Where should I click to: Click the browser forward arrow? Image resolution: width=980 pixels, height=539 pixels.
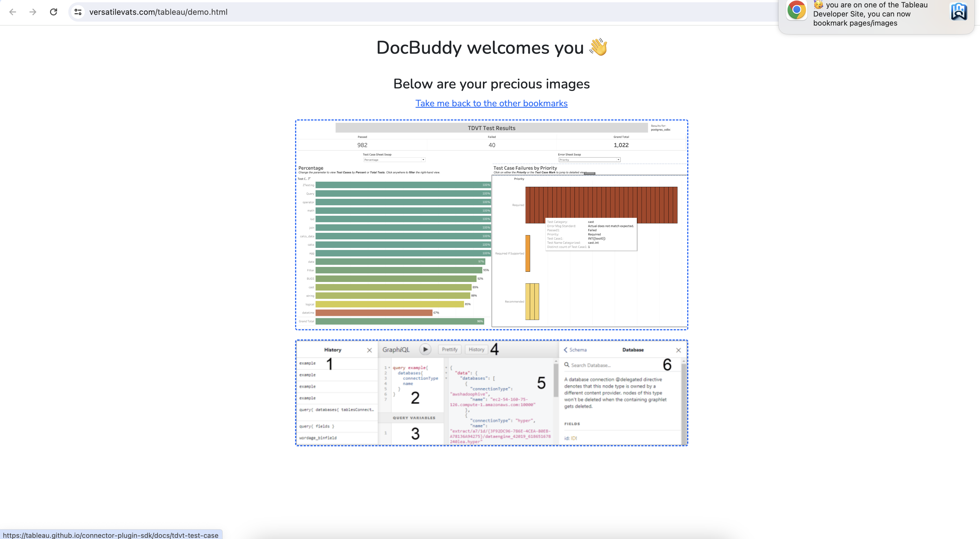tap(33, 12)
